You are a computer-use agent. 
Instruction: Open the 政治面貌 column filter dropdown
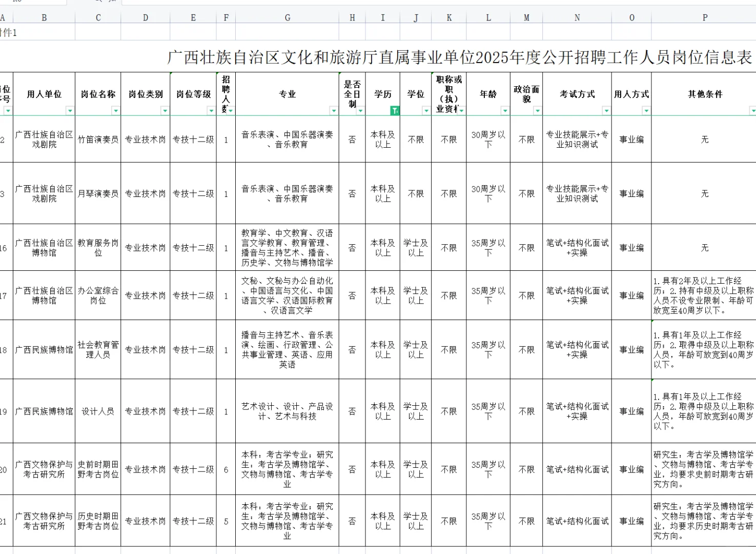537,111
